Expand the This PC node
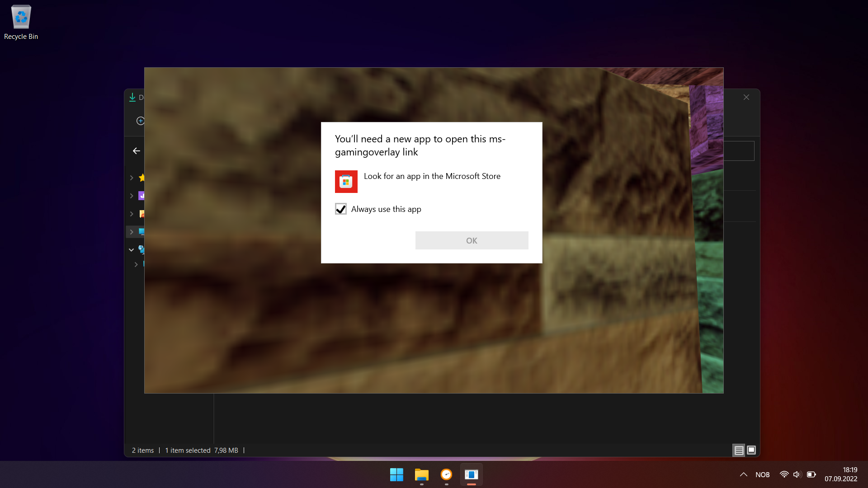The width and height of the screenshot is (868, 488). click(132, 232)
